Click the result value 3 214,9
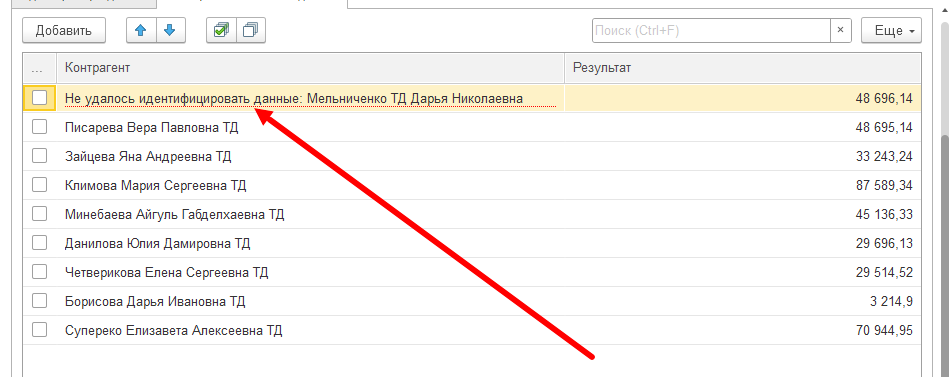 (x=891, y=302)
